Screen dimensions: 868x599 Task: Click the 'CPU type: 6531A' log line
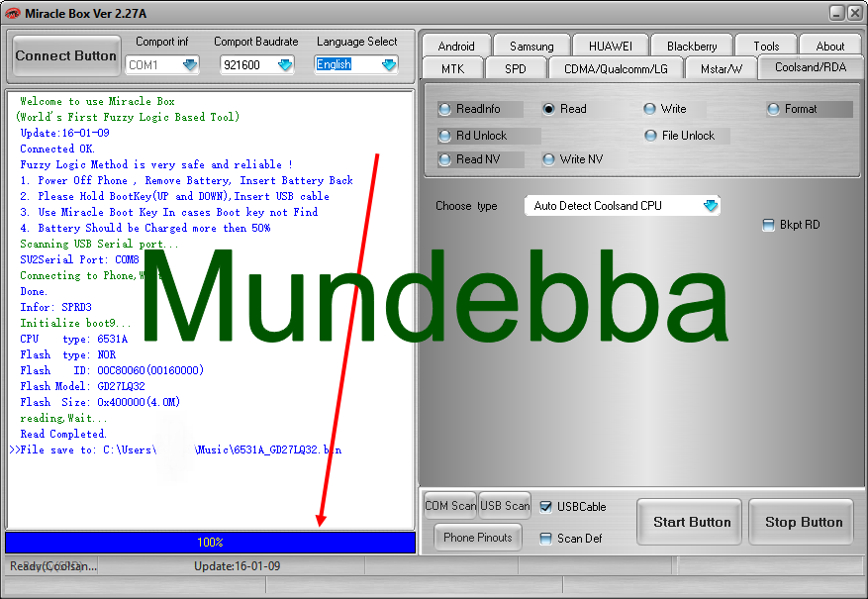[74, 339]
